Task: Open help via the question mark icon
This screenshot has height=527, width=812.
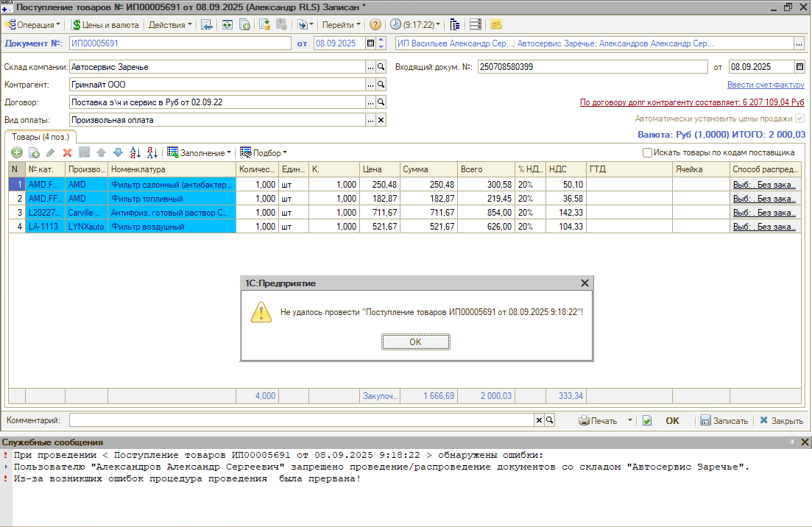Action: 375,24
